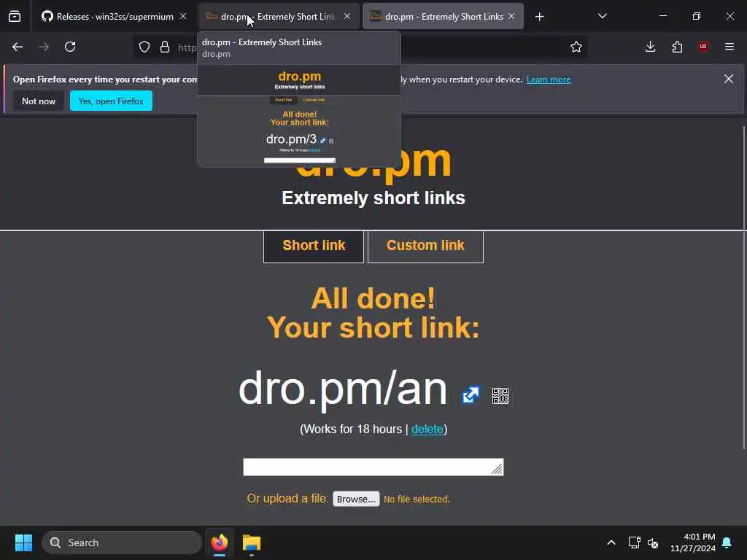Viewport: 747px width, 560px height.
Task: Go forward one page
Action: tap(44, 47)
